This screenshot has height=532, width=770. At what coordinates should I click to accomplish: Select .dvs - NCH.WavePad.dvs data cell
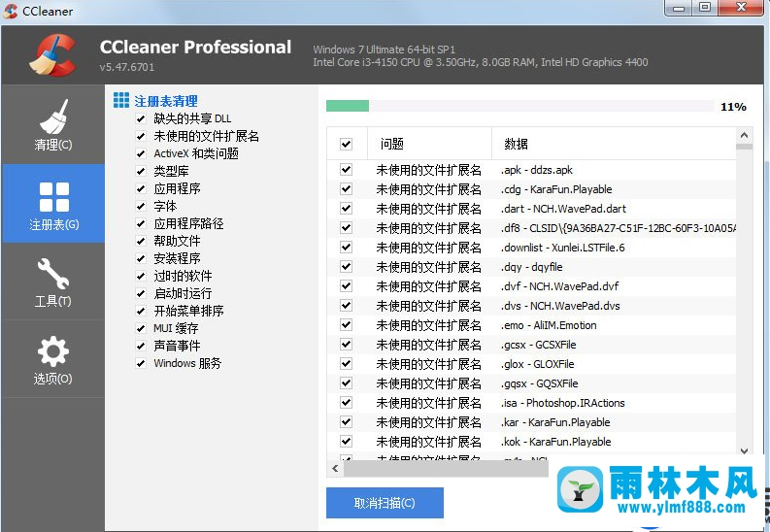pyautogui.click(x=560, y=306)
